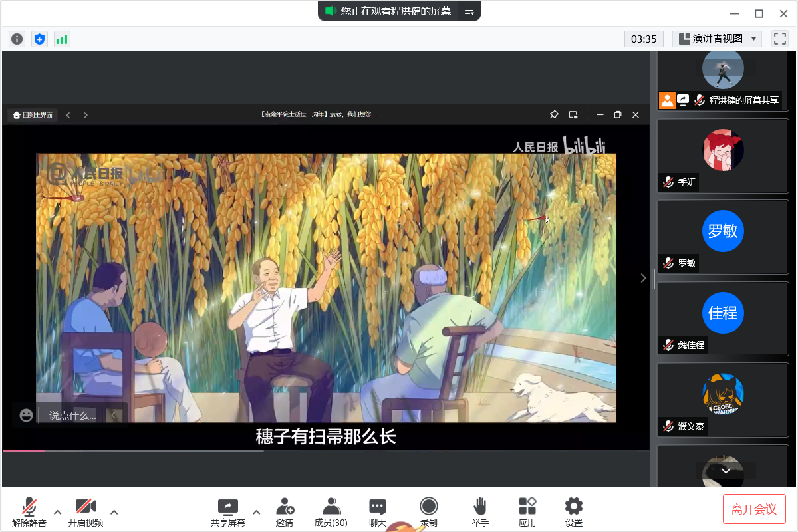Open the 邀请 invite icon
This screenshot has width=798, height=532.
tap(285, 512)
